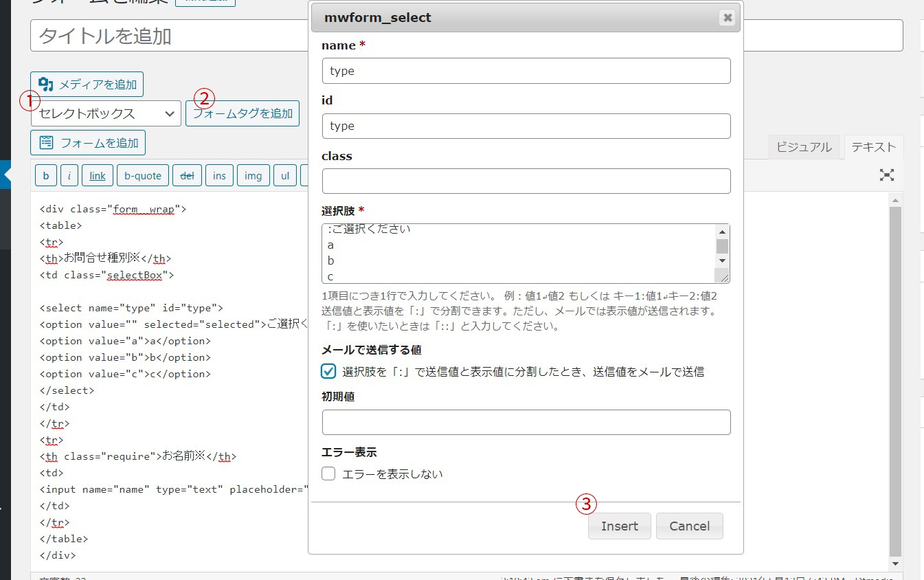
Task: Switch to the ビジュアル editor tab
Action: [x=804, y=147]
